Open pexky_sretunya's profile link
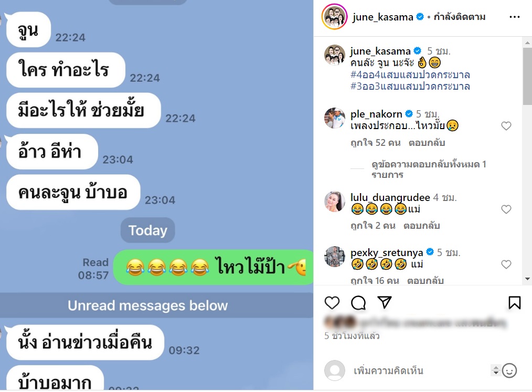Screen dimensions: 532x392 coord(387,252)
